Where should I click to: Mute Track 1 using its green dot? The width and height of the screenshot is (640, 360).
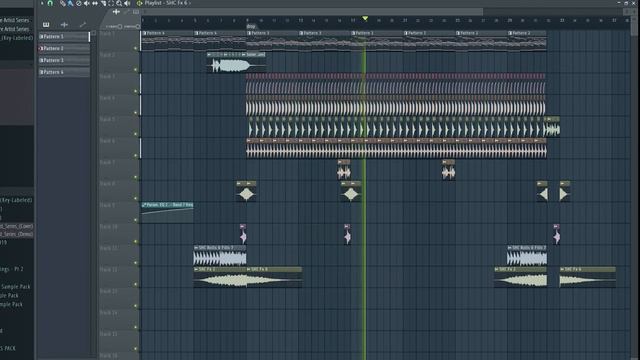(x=136, y=48)
